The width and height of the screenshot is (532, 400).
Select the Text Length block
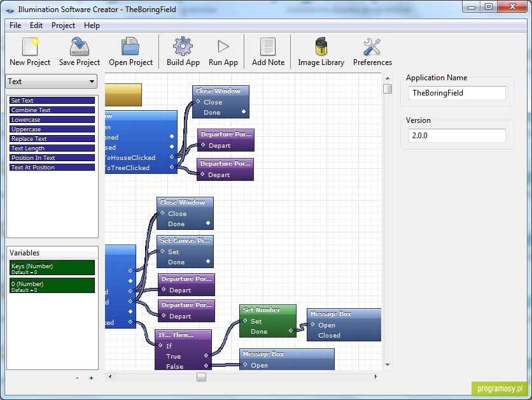point(52,148)
